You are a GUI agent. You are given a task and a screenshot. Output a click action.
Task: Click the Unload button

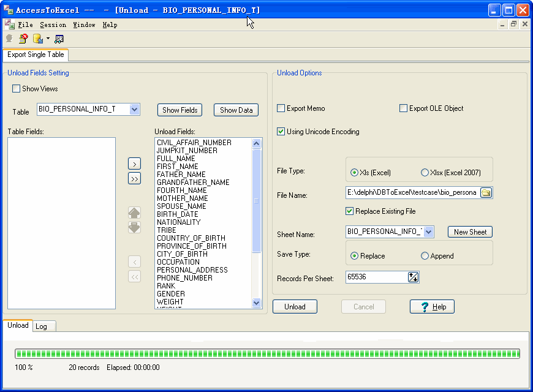[x=295, y=307]
